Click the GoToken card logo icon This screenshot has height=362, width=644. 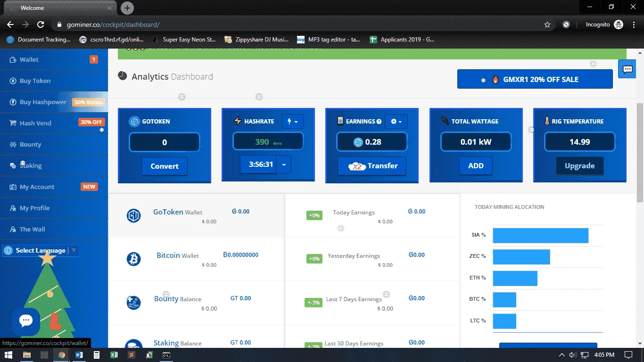pyautogui.click(x=134, y=122)
